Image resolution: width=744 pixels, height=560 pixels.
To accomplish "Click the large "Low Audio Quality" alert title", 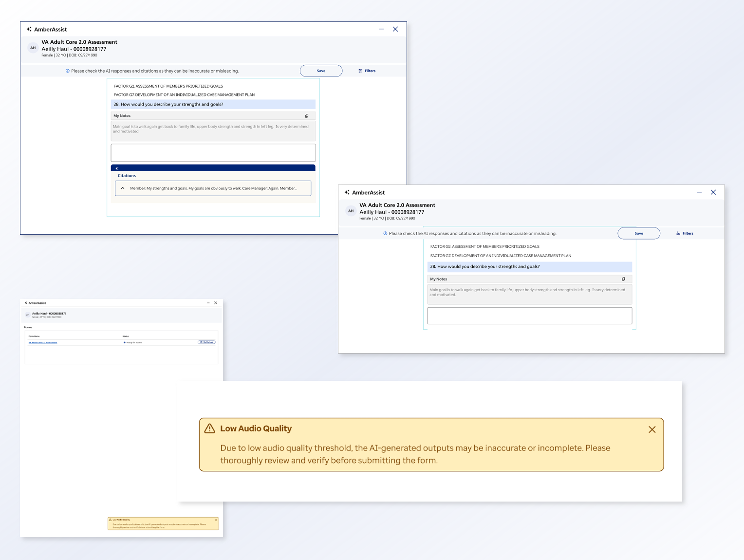I will (x=256, y=429).
